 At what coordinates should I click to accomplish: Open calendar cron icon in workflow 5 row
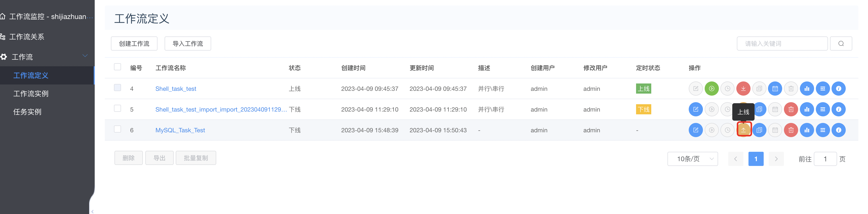(x=775, y=109)
